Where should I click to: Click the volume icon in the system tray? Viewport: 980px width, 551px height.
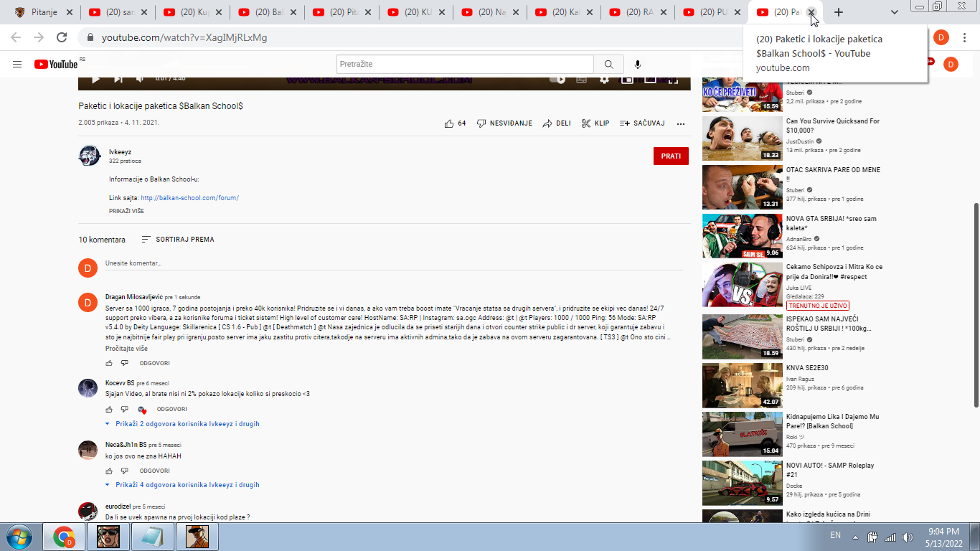coord(907,537)
